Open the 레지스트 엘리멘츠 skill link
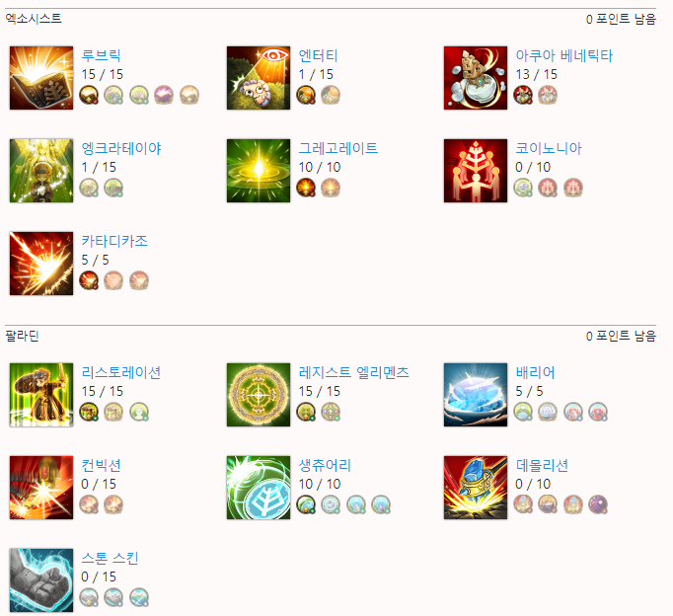673x616 pixels. (353, 372)
